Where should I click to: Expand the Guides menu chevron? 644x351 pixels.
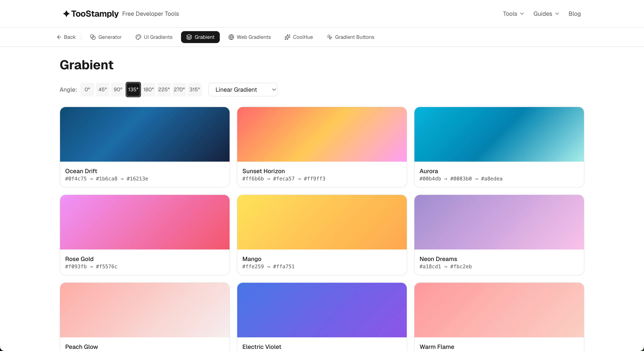(557, 14)
